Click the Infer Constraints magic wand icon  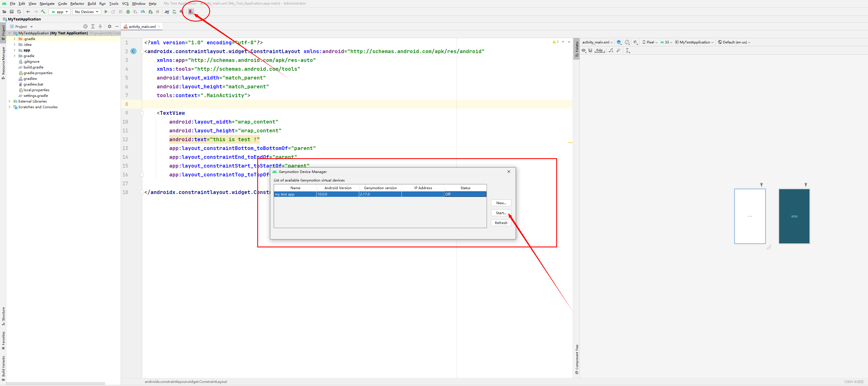click(618, 51)
